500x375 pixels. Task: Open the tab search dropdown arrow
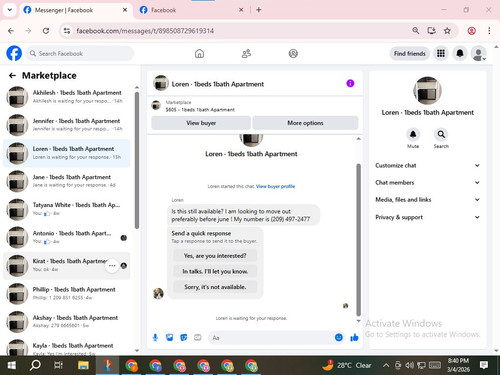click(10, 10)
